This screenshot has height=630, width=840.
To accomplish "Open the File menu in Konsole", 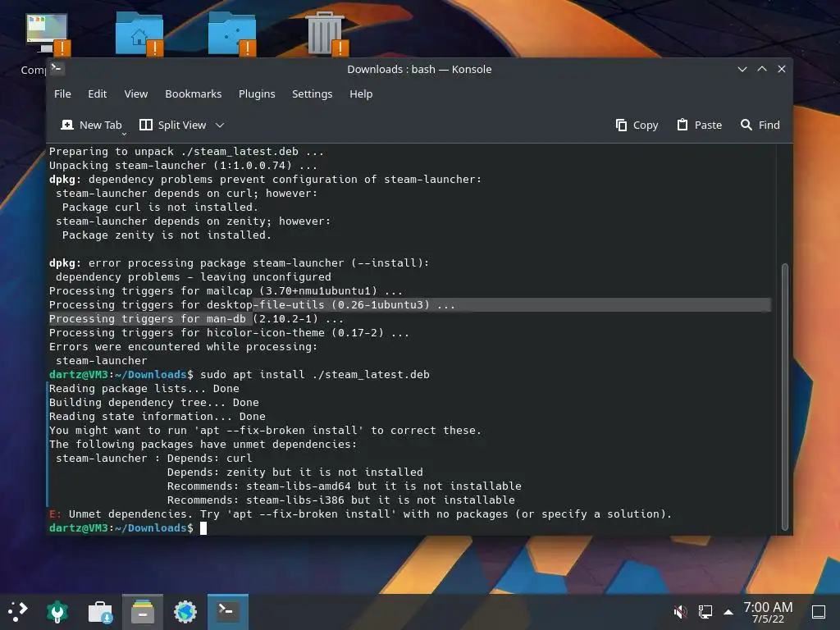I will (x=62, y=94).
